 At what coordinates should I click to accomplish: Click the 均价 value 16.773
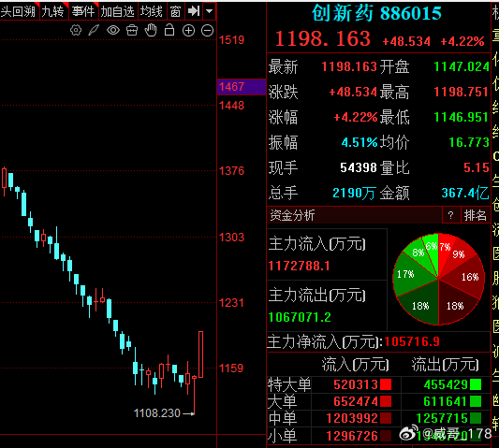[x=469, y=142]
